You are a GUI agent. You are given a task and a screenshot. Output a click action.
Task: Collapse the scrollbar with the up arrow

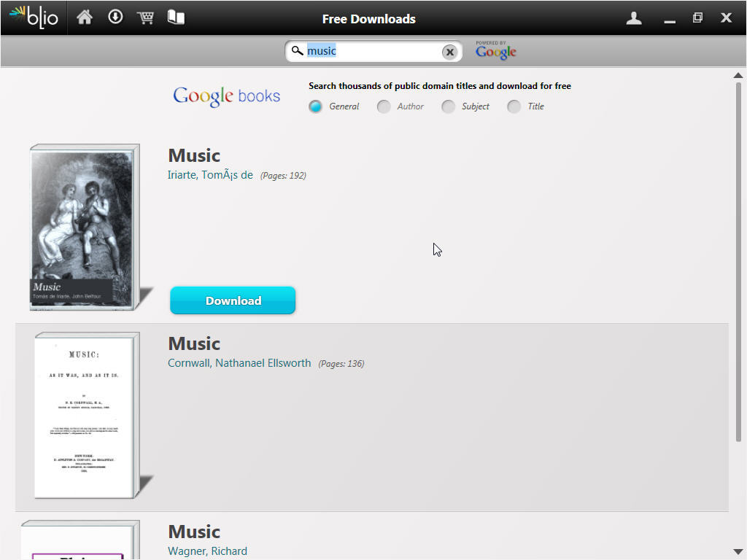click(738, 74)
